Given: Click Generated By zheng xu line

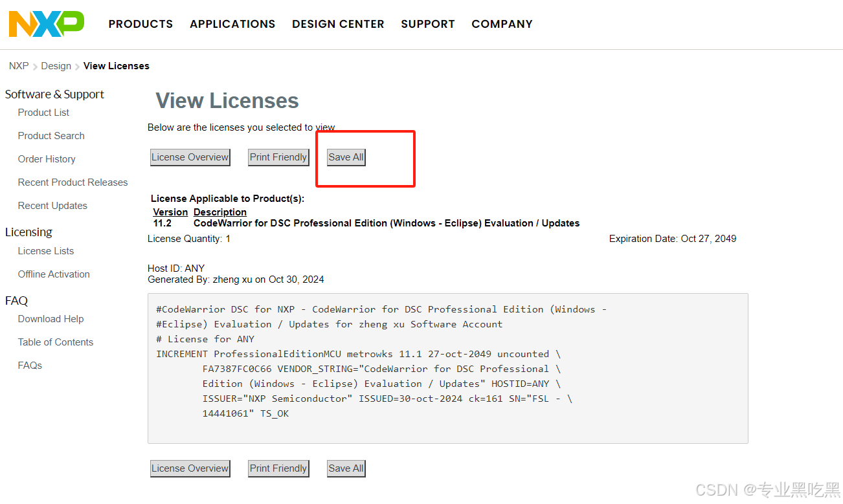Looking at the screenshot, I should click(x=236, y=280).
